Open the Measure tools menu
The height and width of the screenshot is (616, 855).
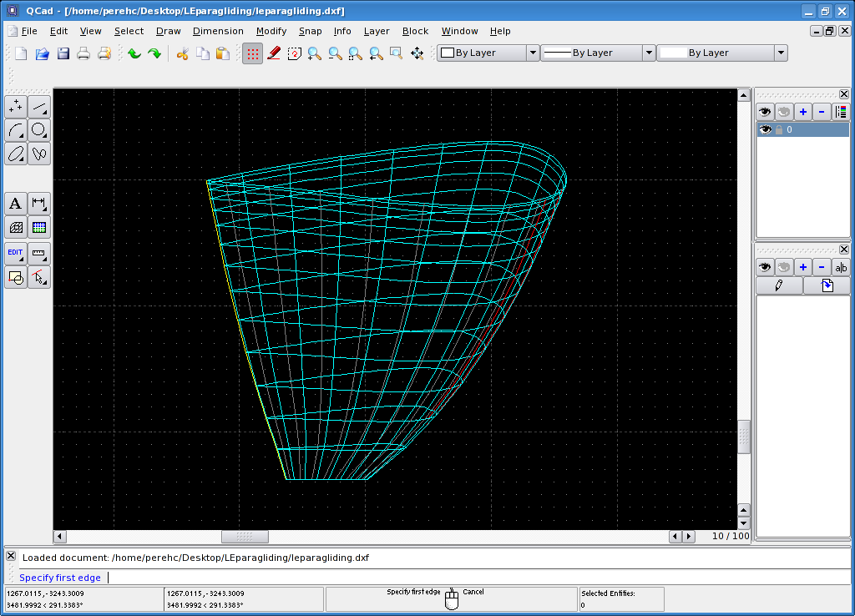click(39, 254)
